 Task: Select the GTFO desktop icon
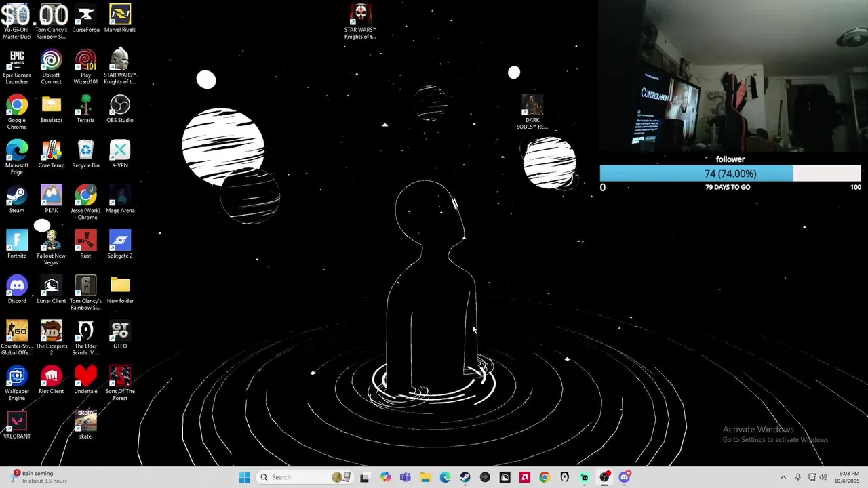coord(120,335)
